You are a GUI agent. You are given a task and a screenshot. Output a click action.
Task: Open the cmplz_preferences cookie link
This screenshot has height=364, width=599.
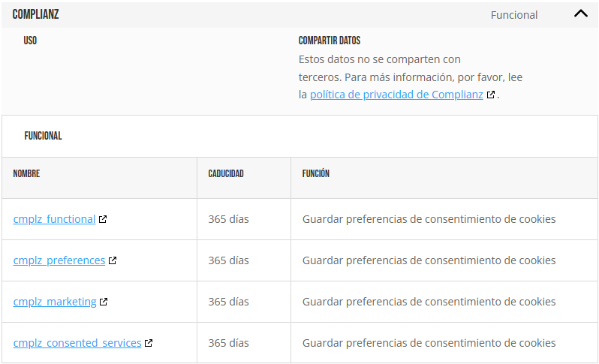(x=59, y=260)
